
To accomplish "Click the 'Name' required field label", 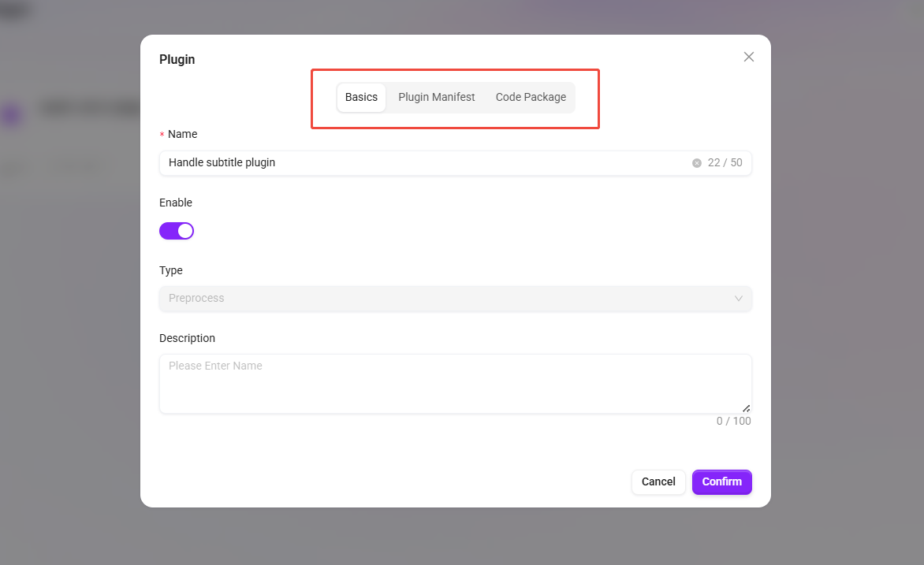I will pos(182,134).
